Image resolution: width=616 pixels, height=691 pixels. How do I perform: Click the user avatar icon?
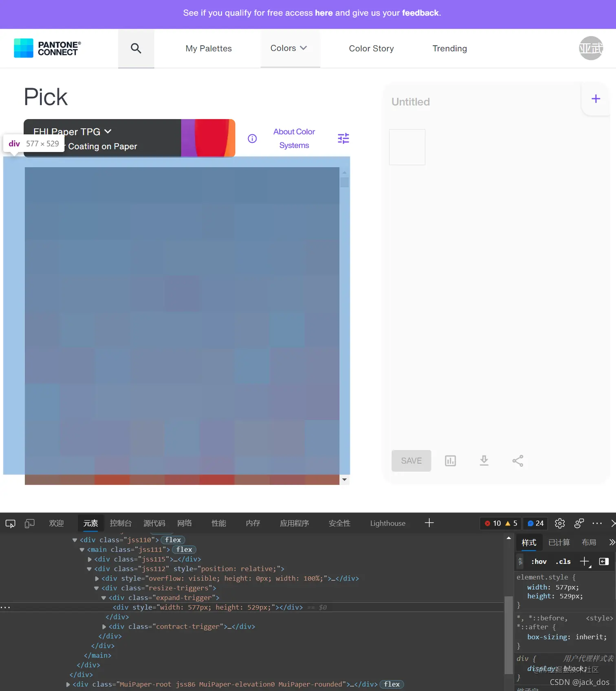pyautogui.click(x=591, y=48)
